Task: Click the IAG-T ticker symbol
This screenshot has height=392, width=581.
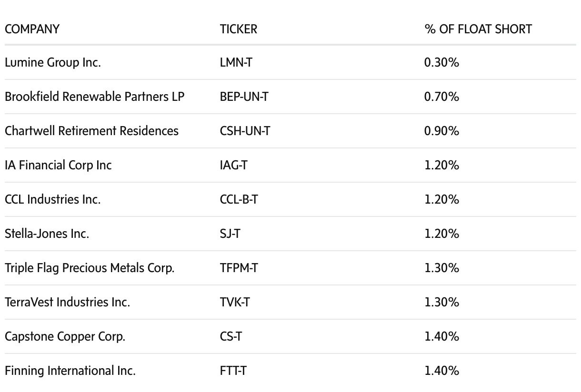Action: click(x=233, y=165)
